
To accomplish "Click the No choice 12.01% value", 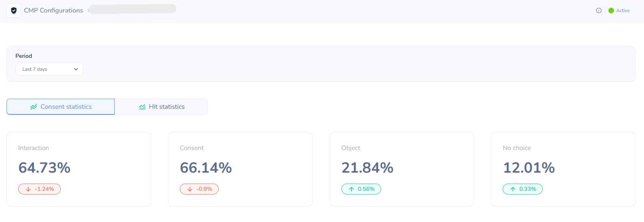I will (529, 168).
